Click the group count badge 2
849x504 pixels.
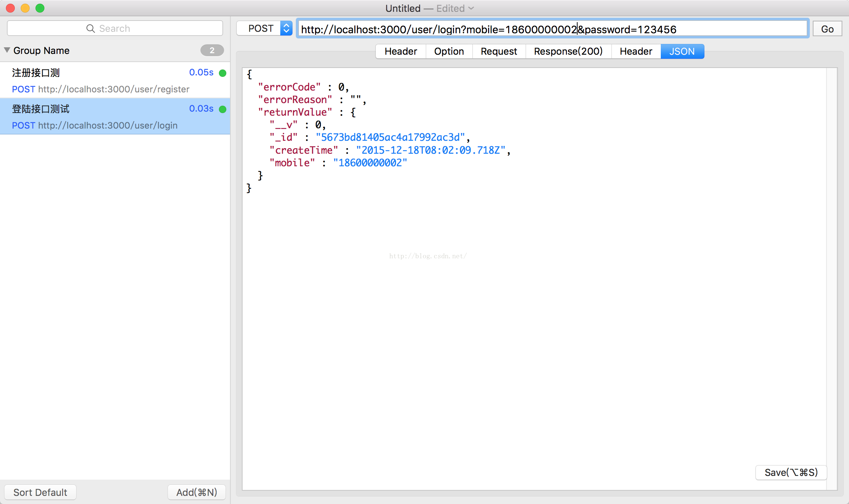[212, 50]
